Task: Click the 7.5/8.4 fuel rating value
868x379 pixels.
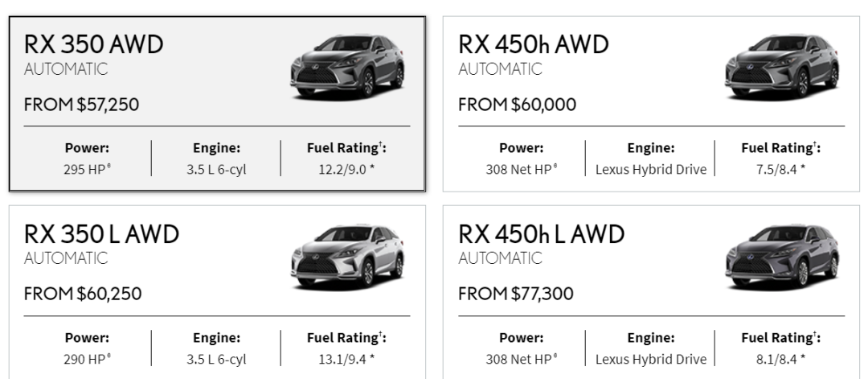Action: pyautogui.click(x=780, y=170)
